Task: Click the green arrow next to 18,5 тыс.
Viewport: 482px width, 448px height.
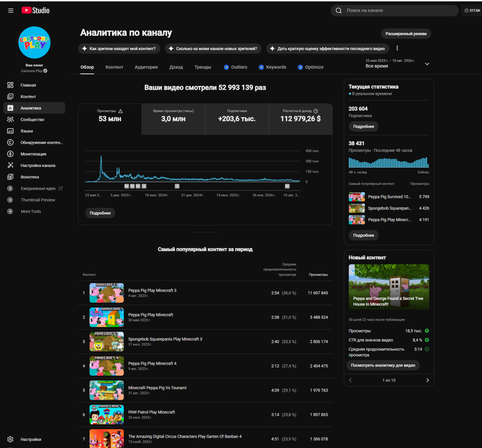Action: coord(427,331)
